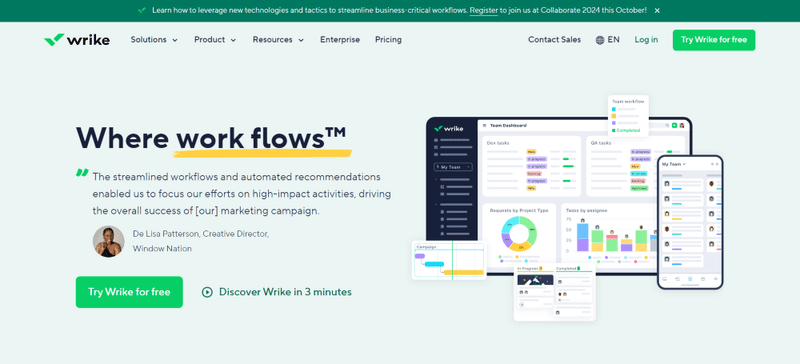The image size is (800, 364).
Task: Click the My Team mobile phone mockup
Action: [690, 222]
